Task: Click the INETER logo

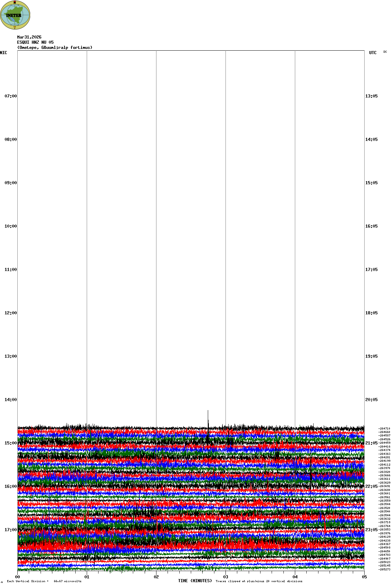Action: 15,15
